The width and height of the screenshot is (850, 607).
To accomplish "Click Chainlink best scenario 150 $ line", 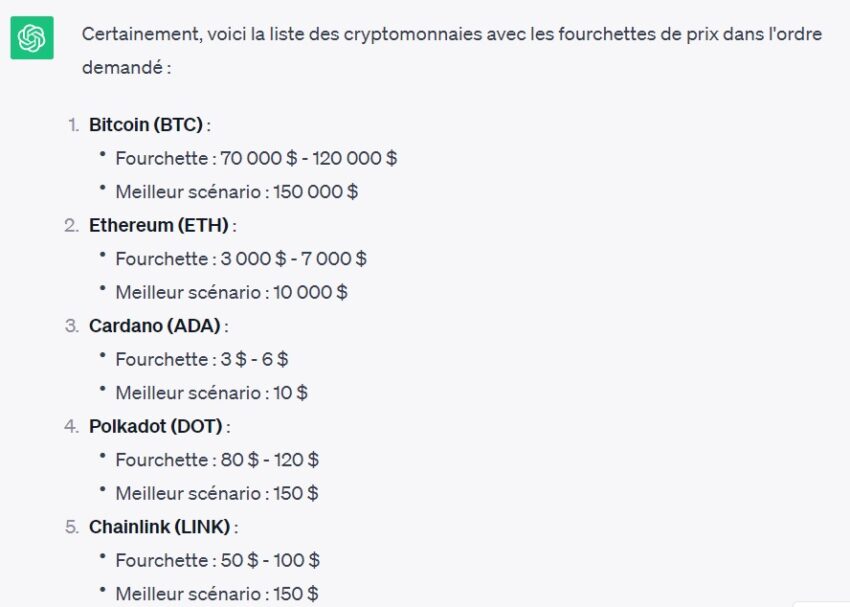I will [217, 594].
